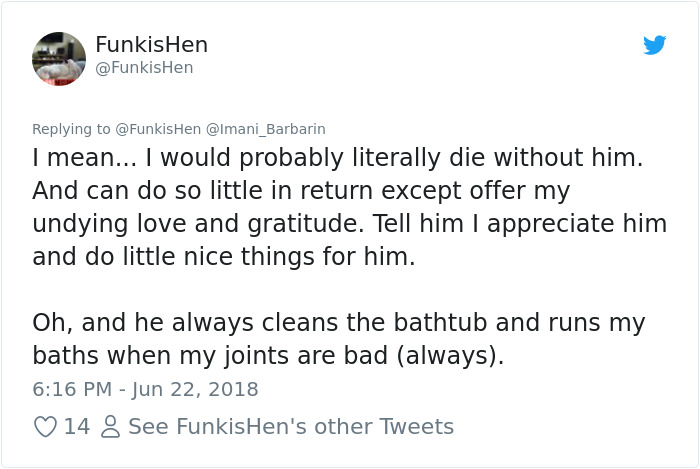Click the "Replying to" label
The height and width of the screenshot is (469, 700).
pyautogui.click(x=71, y=129)
